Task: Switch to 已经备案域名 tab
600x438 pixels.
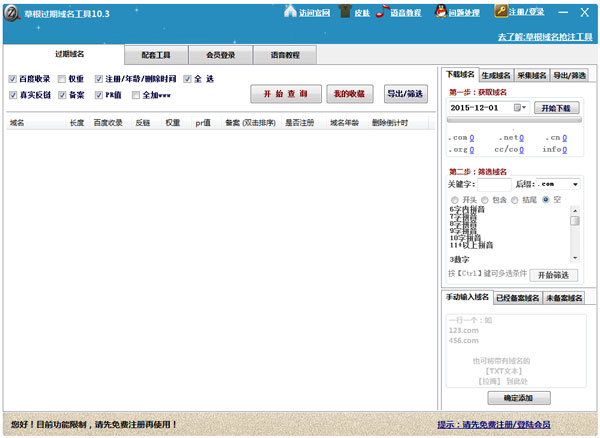Action: tap(518, 298)
